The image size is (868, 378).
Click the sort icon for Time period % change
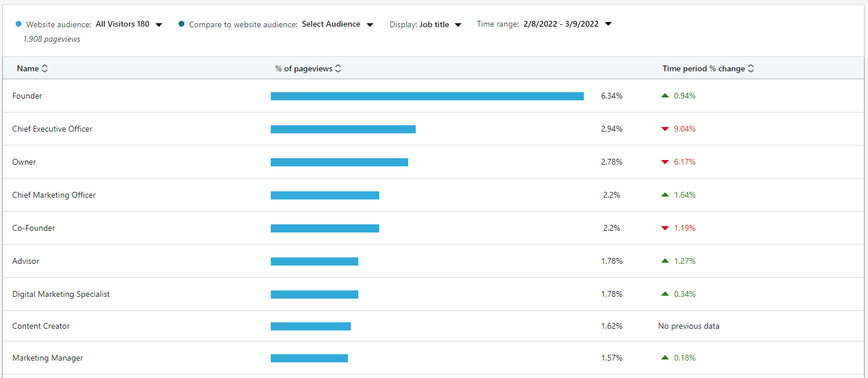[x=751, y=68]
